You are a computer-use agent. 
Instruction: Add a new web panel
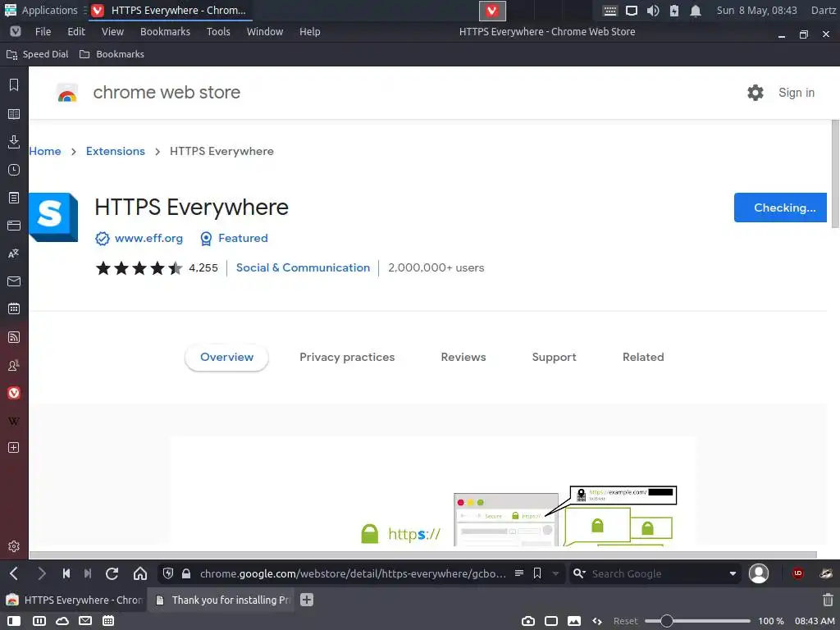(x=14, y=448)
